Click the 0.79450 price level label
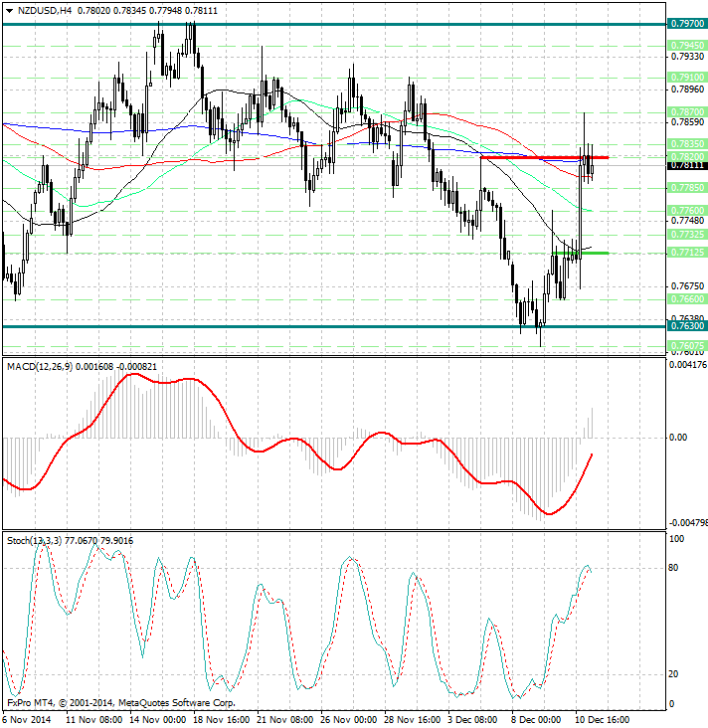The height and width of the screenshot is (728, 708). pos(687,46)
